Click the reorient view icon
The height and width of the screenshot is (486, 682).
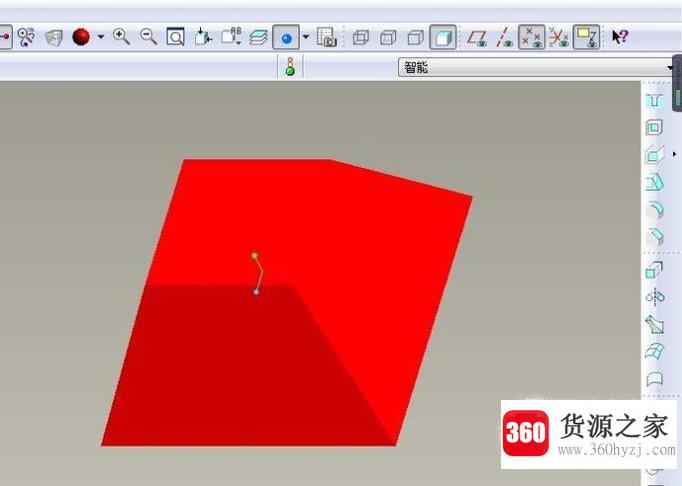(203, 37)
